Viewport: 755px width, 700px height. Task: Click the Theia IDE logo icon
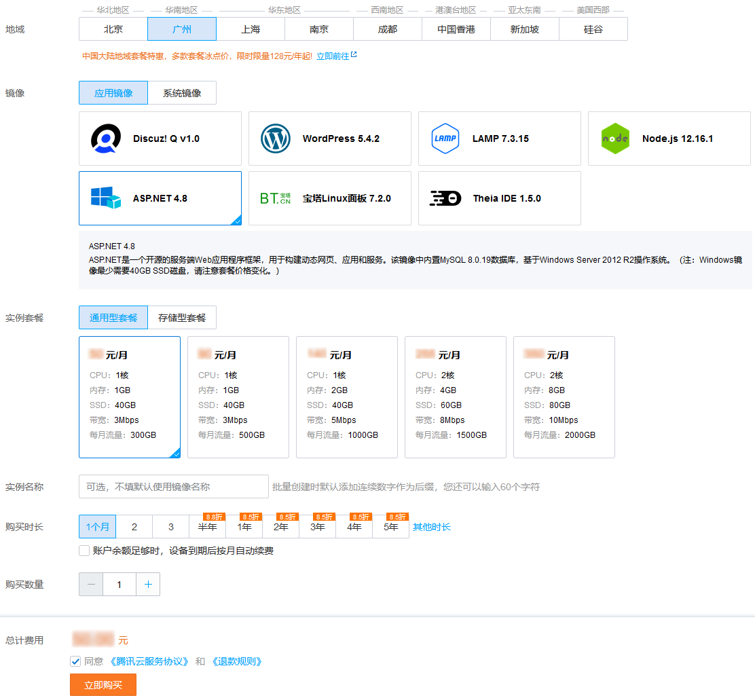point(445,198)
